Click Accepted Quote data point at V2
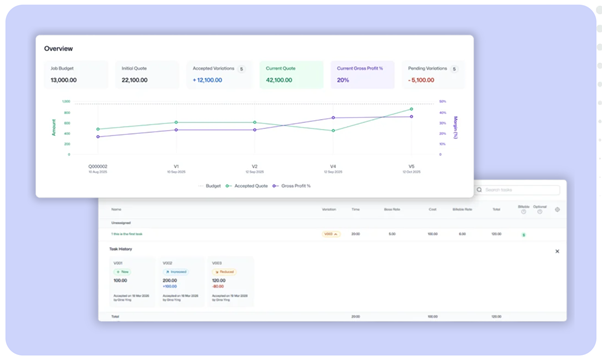The width and height of the screenshot is (602, 360). pyautogui.click(x=255, y=122)
